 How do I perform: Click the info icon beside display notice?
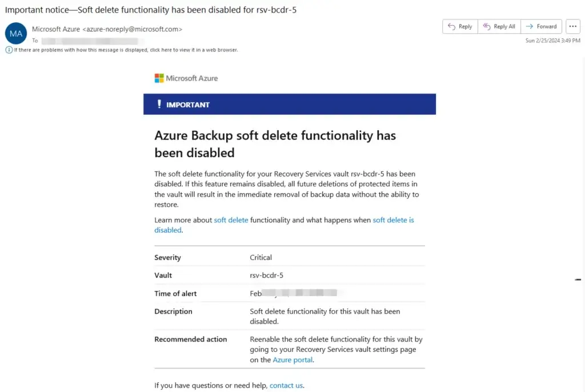[9, 50]
